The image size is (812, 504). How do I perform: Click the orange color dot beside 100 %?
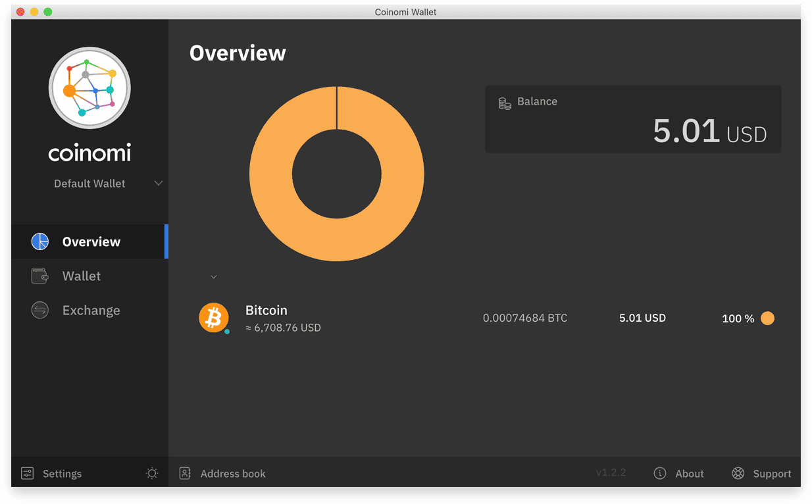767,318
